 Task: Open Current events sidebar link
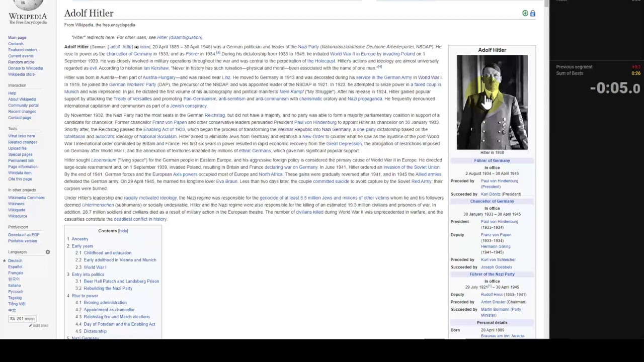pyautogui.click(x=21, y=56)
